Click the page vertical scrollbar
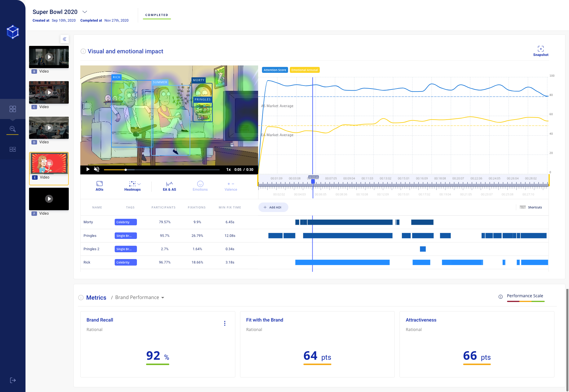 pos(567,340)
